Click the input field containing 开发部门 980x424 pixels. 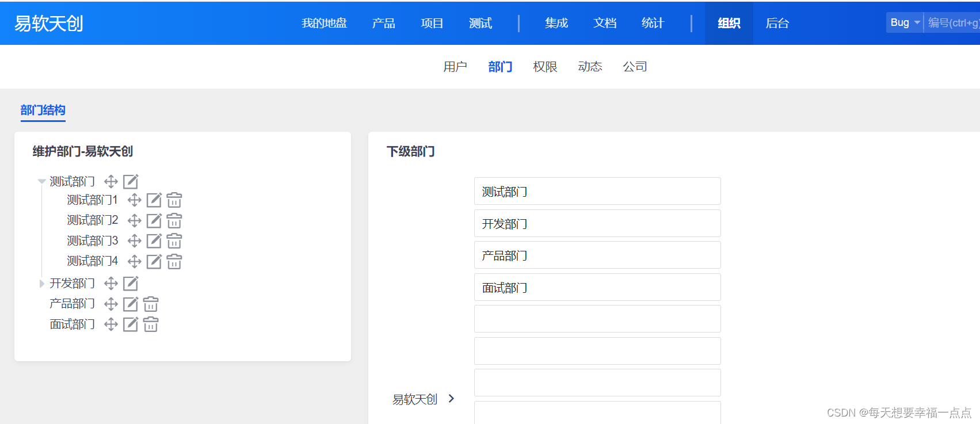(x=597, y=223)
